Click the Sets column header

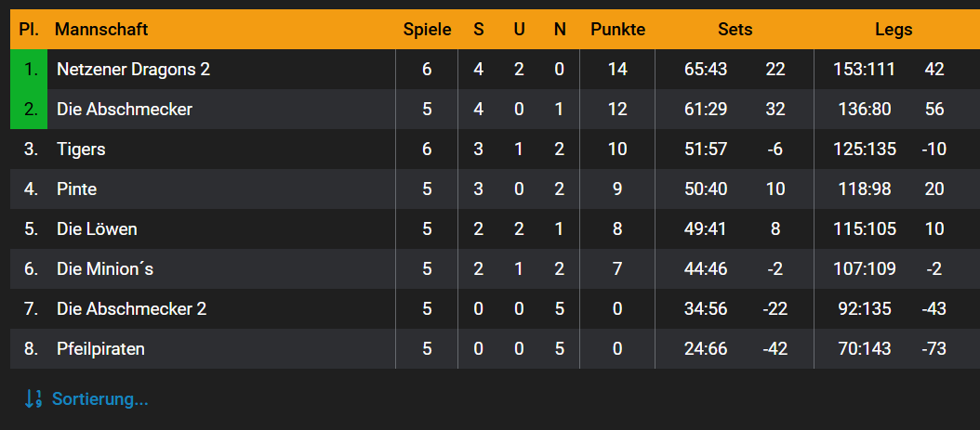point(735,30)
